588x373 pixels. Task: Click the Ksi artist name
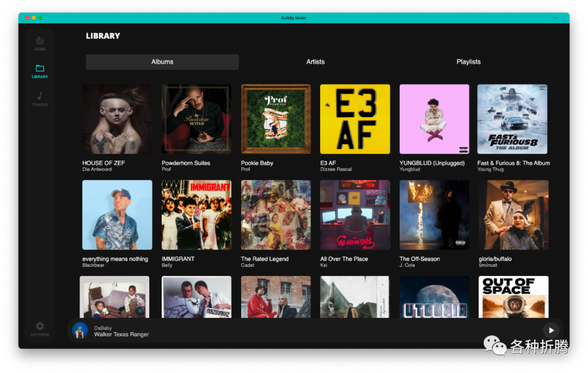pos(323,265)
